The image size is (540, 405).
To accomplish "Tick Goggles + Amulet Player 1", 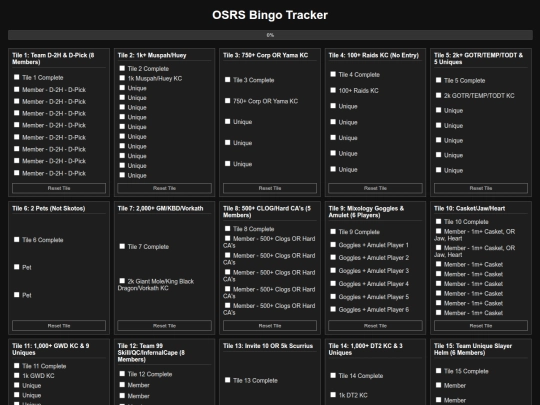I will click(333, 245).
